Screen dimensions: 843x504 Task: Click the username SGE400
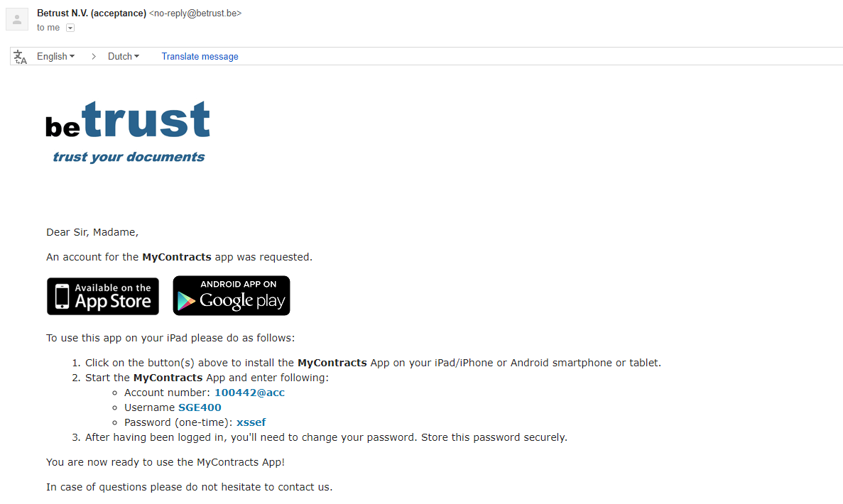point(200,408)
